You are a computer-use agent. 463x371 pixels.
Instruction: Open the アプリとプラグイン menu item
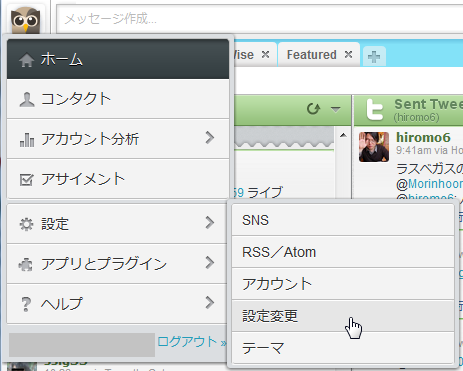(x=117, y=264)
